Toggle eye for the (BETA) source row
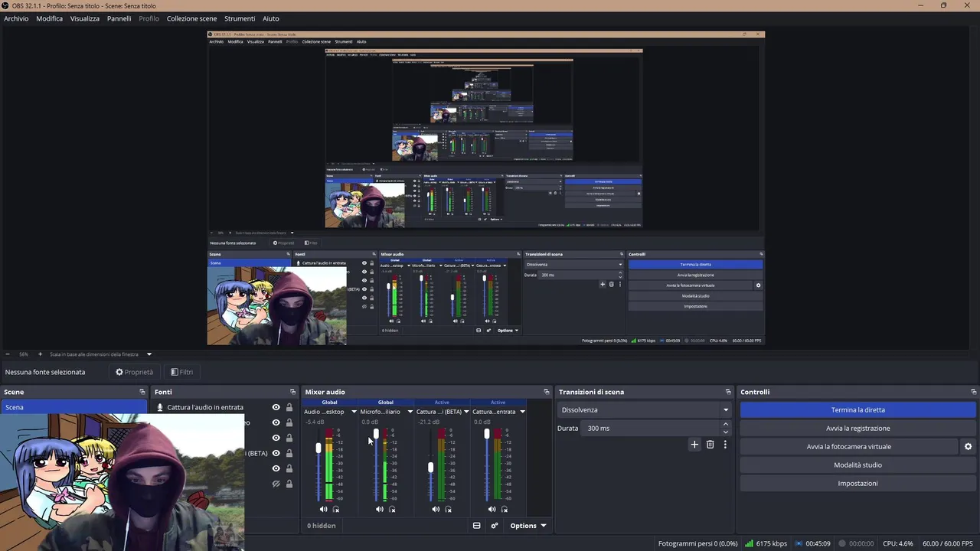This screenshot has width=980, height=551. pyautogui.click(x=276, y=453)
